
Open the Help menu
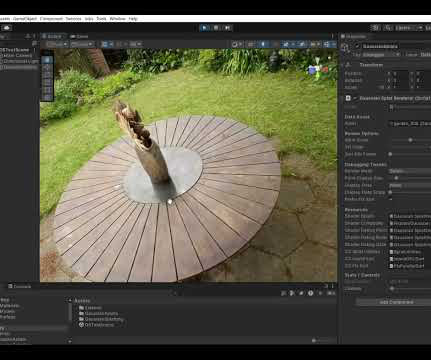pyautogui.click(x=133, y=19)
